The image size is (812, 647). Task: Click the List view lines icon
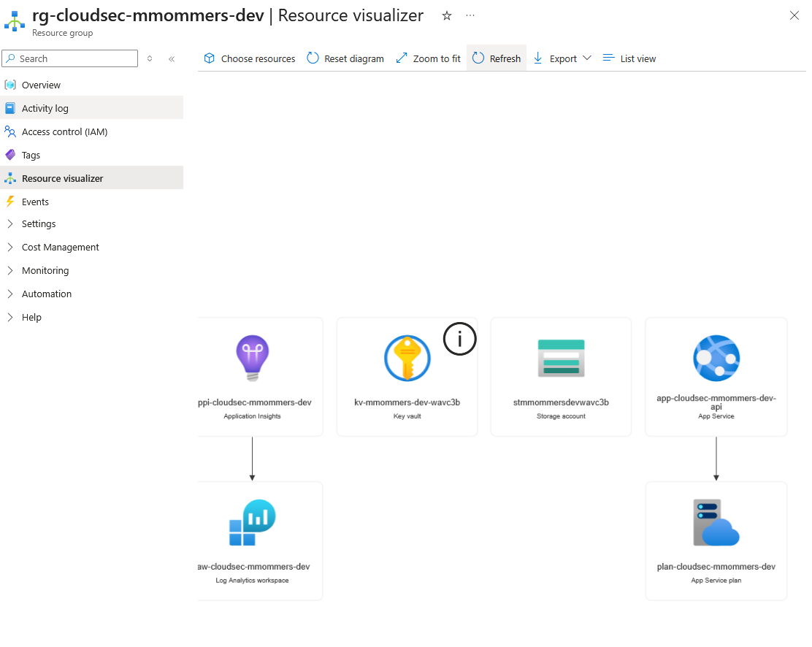pyautogui.click(x=608, y=58)
